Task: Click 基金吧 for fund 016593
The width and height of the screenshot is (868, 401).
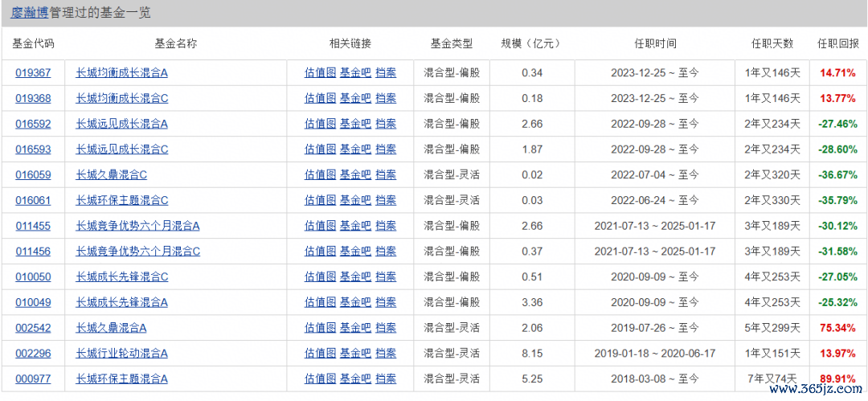Action: click(355, 149)
